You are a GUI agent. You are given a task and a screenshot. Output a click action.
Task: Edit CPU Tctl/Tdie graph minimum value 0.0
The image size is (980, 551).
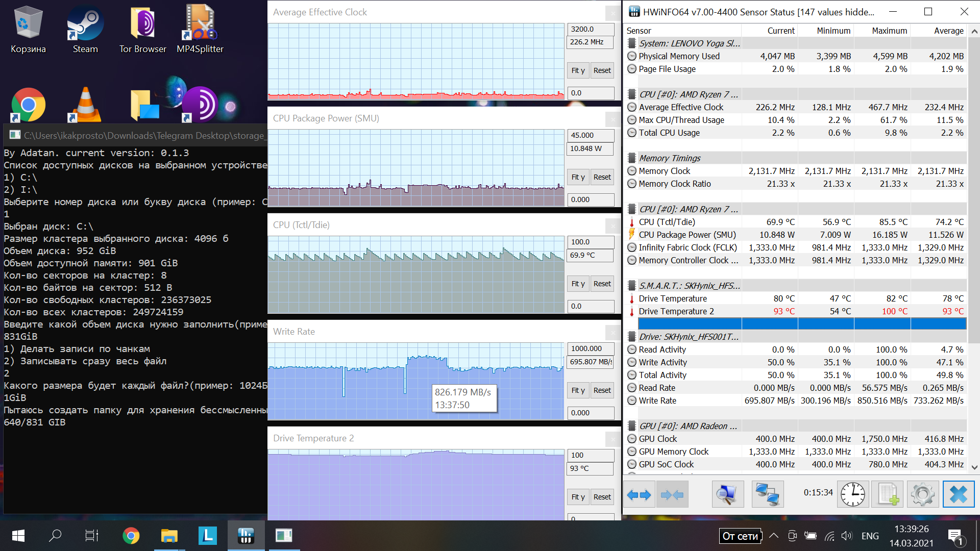coord(591,306)
